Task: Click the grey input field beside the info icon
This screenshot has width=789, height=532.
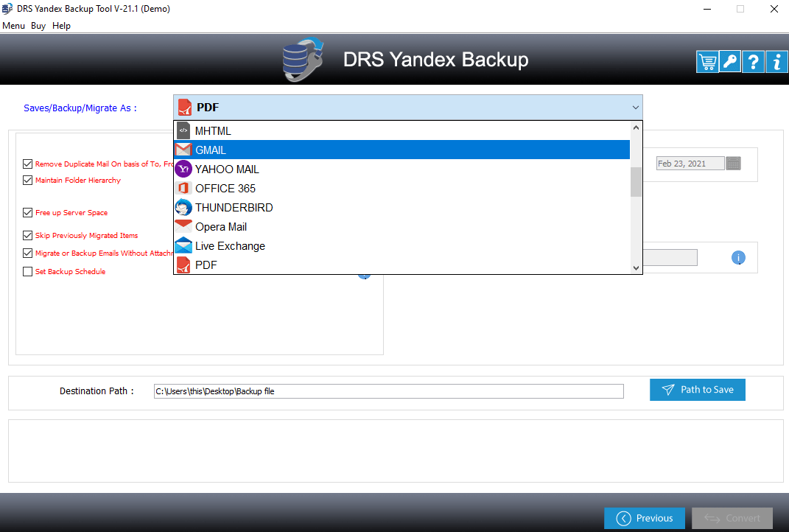Action: pyautogui.click(x=670, y=258)
